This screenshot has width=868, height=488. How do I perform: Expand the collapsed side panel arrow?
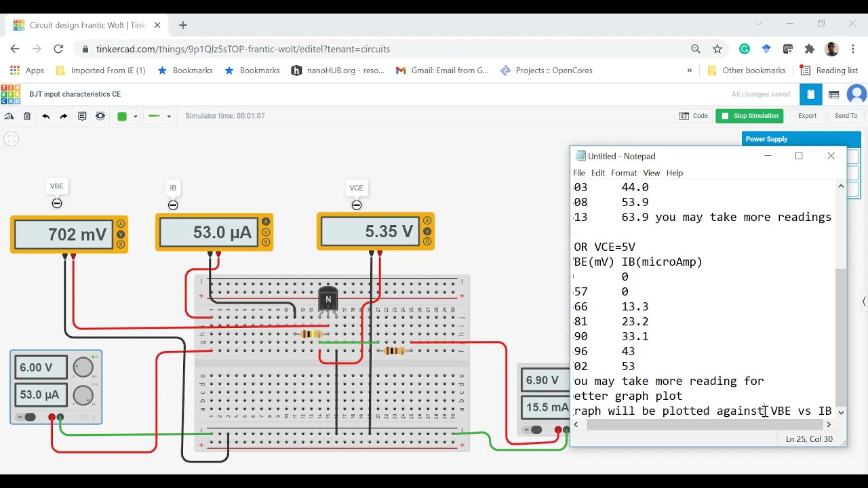click(864, 301)
